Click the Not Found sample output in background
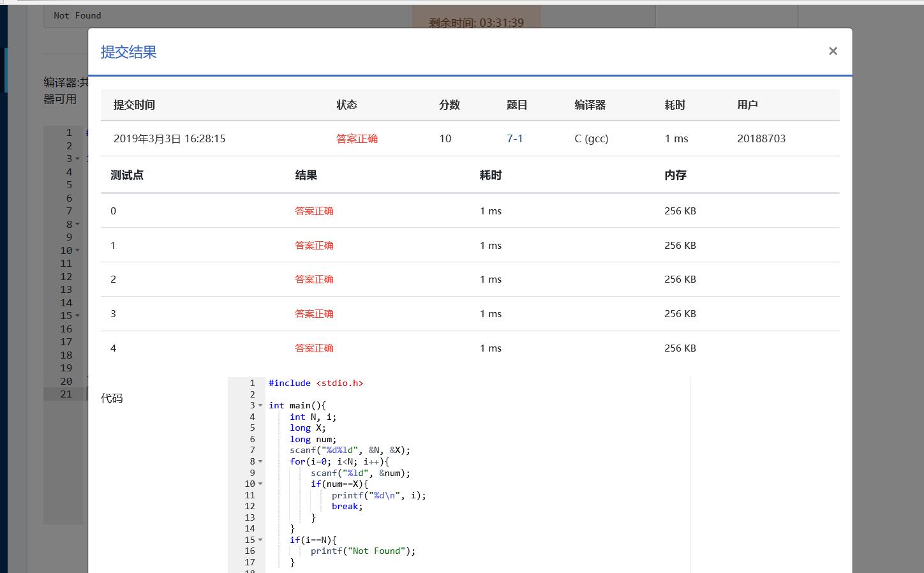This screenshot has height=573, width=924. [78, 15]
